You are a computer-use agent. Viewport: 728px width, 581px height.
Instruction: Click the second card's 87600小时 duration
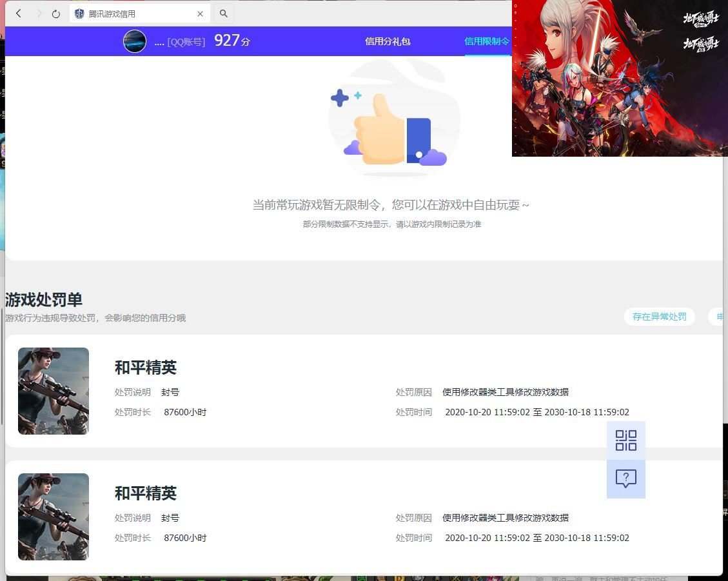[x=185, y=538]
